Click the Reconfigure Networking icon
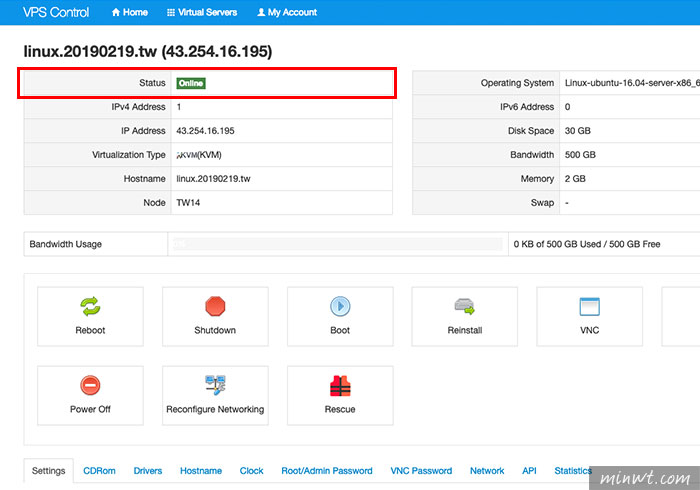The height and width of the screenshot is (490, 700). point(215,385)
